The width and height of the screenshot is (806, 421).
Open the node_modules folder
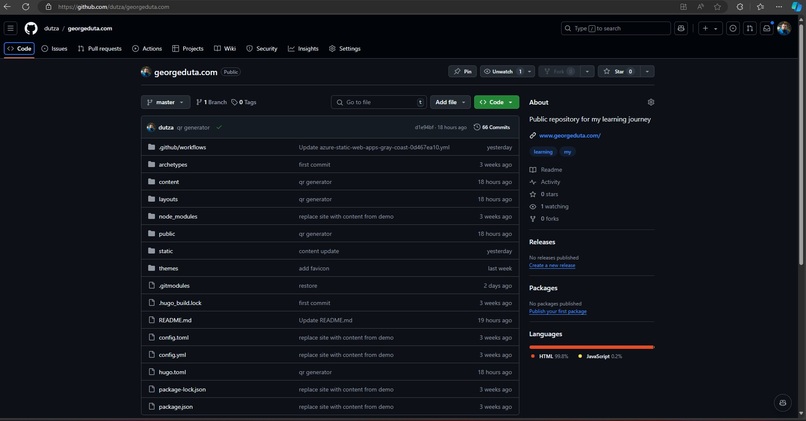pos(178,217)
